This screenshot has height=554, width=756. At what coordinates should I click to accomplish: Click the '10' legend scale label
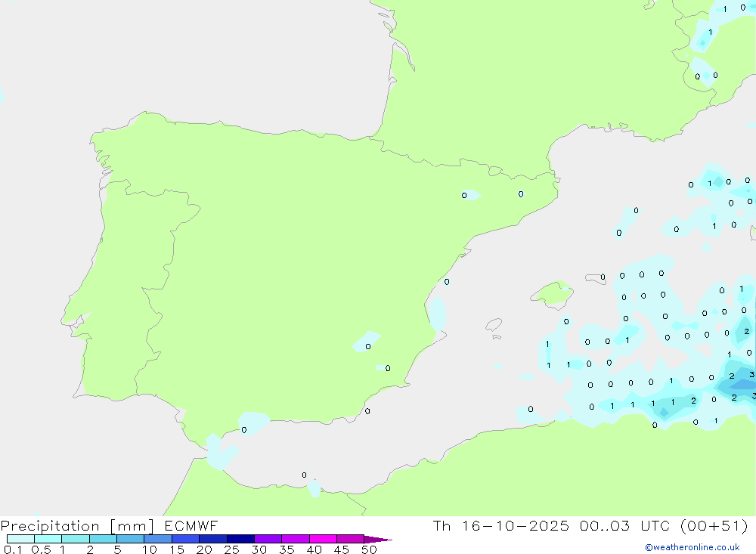tap(150, 549)
